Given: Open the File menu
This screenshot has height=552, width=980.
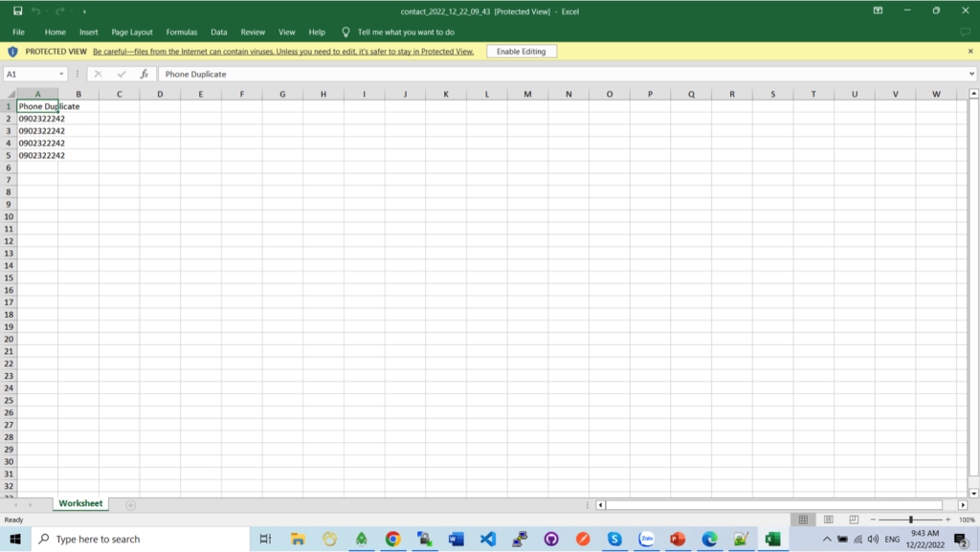Looking at the screenshot, I should click(18, 32).
